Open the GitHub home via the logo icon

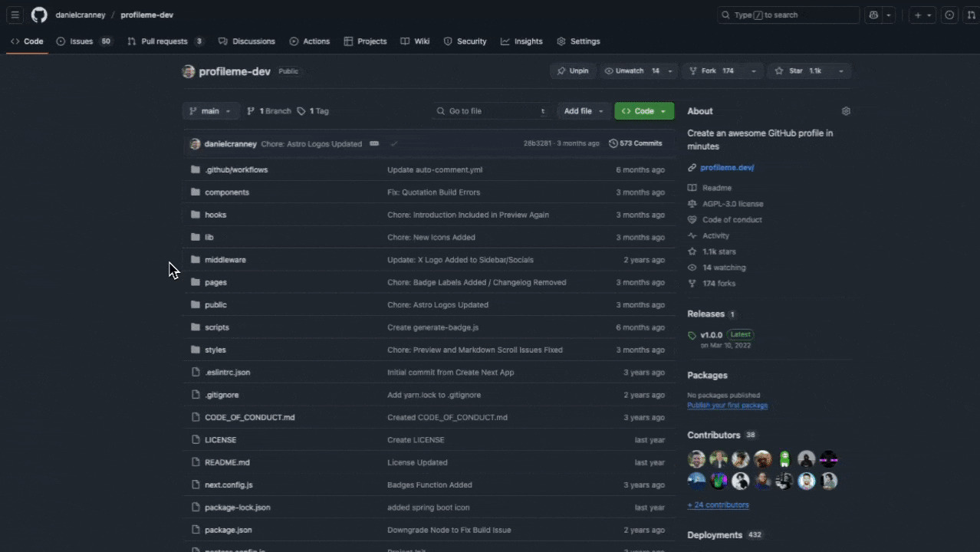click(x=38, y=15)
